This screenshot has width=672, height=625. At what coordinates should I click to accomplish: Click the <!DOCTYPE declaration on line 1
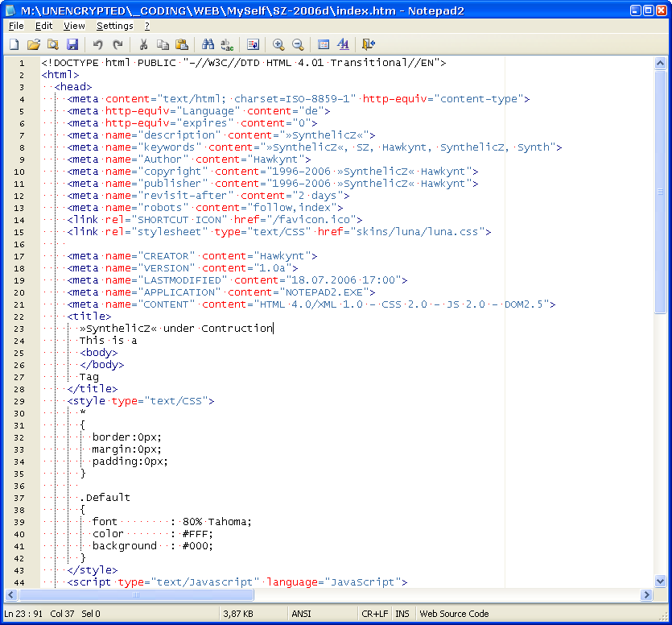pos(244,63)
